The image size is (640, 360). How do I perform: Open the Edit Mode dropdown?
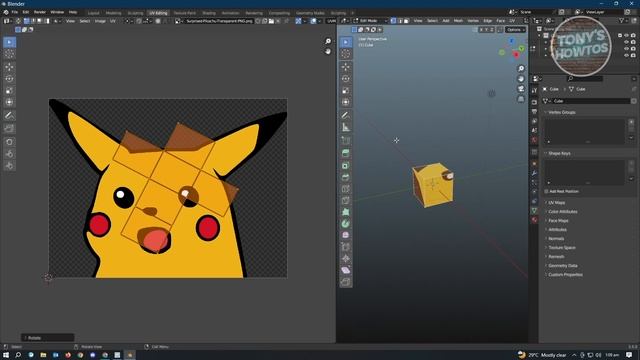[x=370, y=20]
